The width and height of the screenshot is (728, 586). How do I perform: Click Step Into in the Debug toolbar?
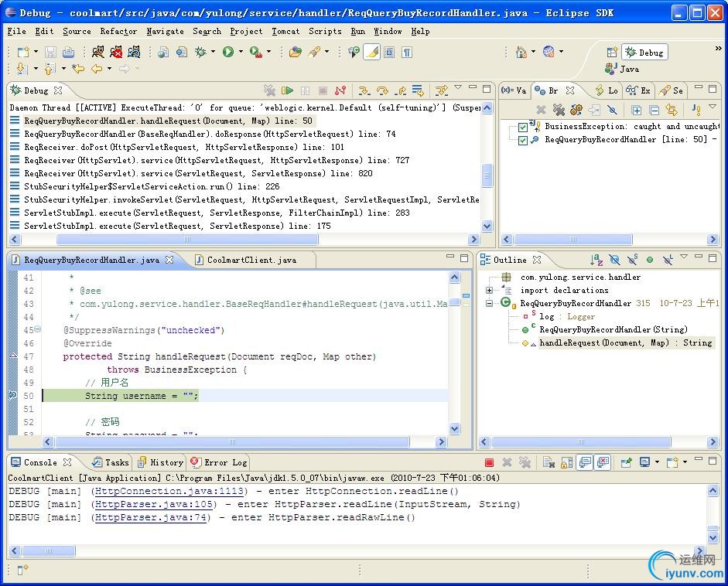tap(364, 90)
